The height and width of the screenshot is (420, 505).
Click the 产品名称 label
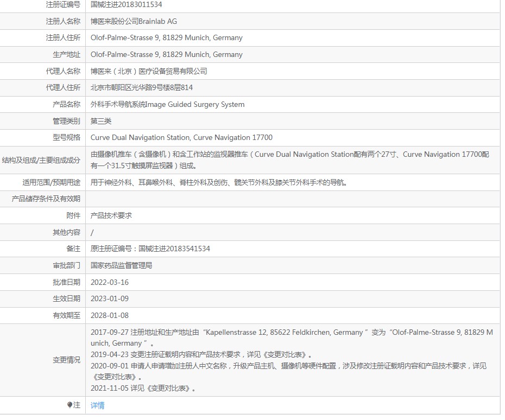click(x=67, y=104)
